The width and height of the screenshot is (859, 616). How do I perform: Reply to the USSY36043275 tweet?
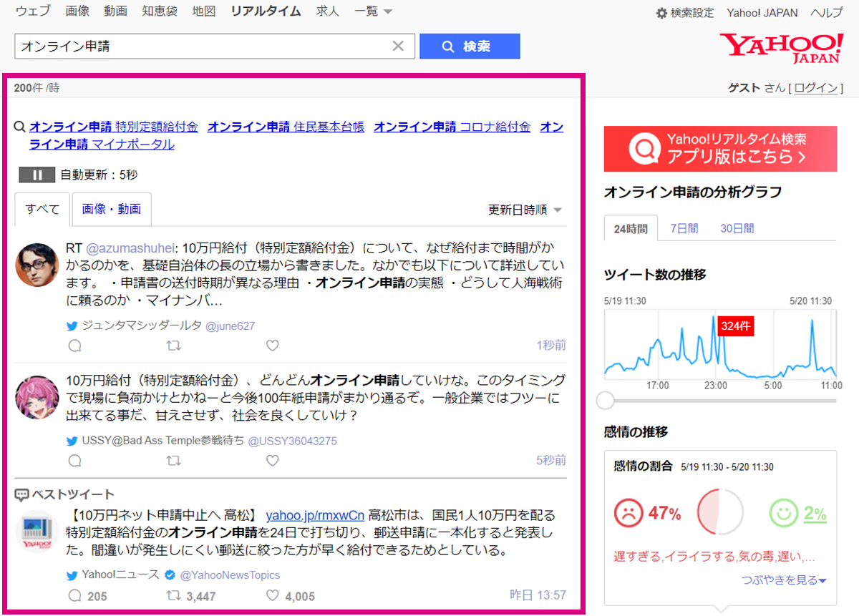[x=74, y=460]
